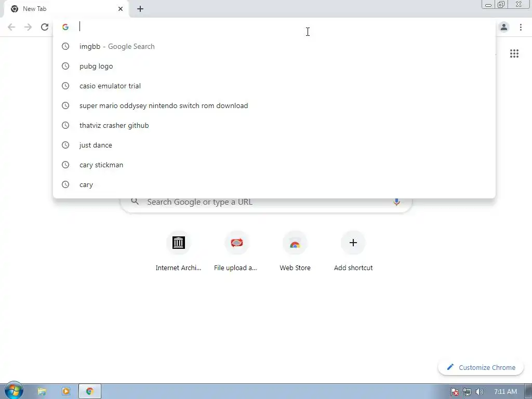
Task: Click the Chrome taskbar button
Action: [x=90, y=392]
